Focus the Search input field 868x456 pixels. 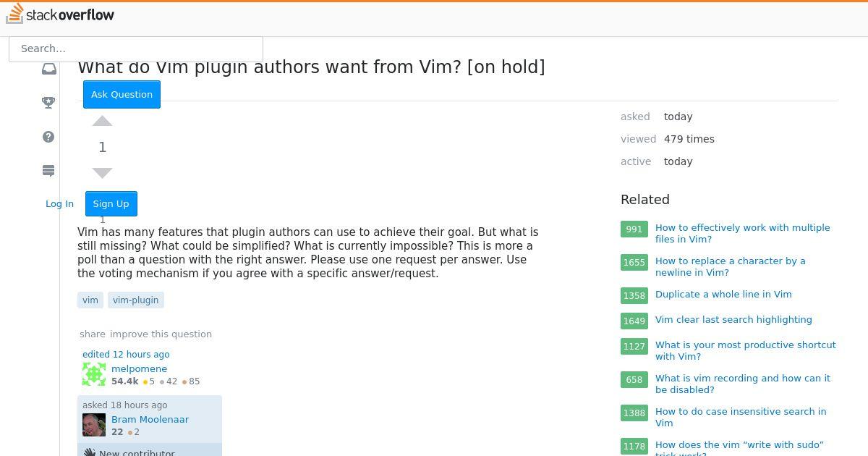click(x=136, y=48)
